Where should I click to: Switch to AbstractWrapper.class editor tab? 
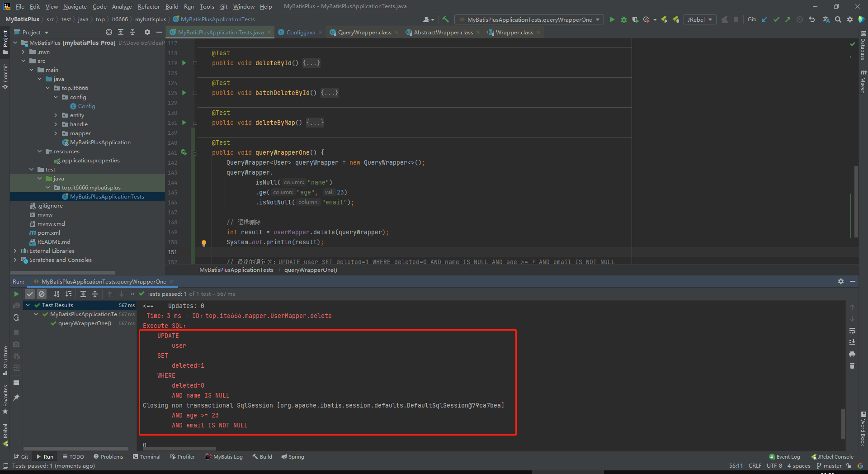[443, 32]
